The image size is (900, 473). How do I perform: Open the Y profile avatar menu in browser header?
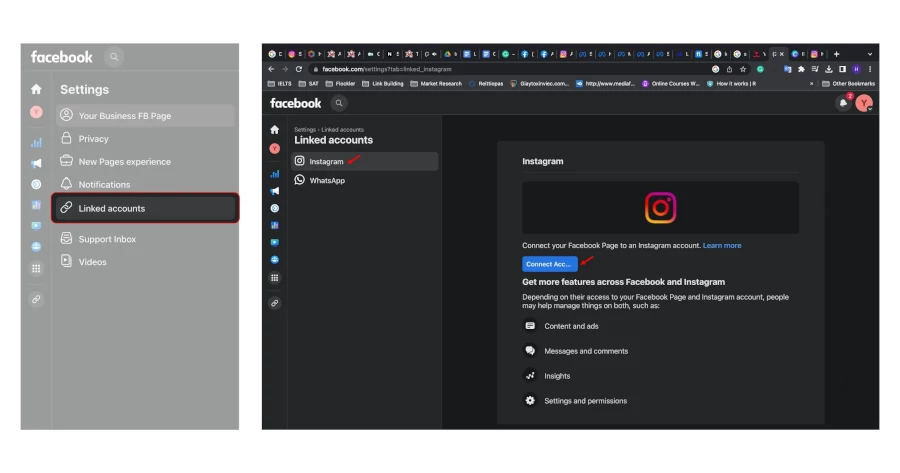[864, 103]
